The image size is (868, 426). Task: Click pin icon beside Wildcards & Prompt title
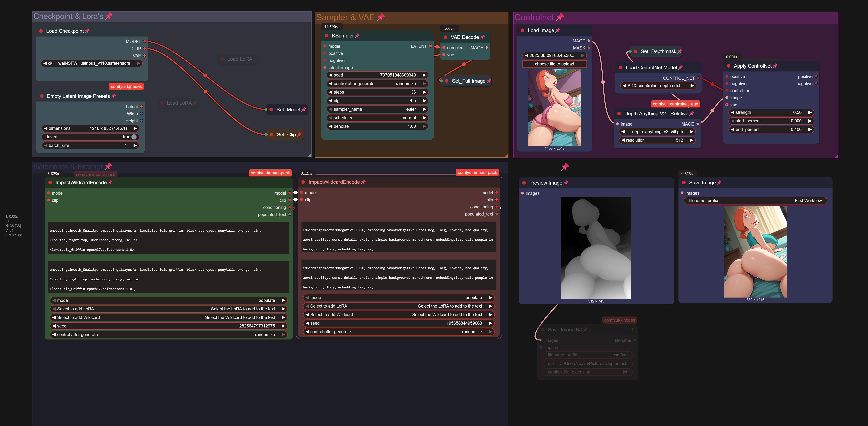[108, 166]
